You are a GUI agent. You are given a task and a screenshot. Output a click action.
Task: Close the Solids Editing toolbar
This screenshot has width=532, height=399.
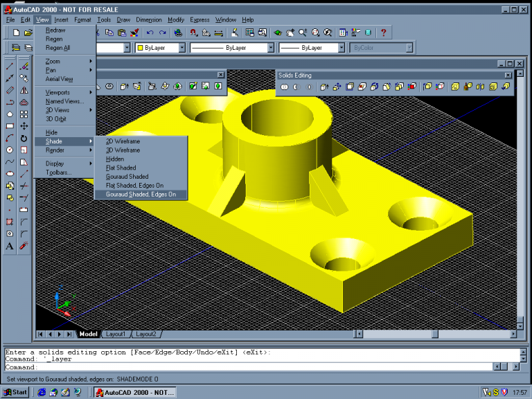(508, 75)
